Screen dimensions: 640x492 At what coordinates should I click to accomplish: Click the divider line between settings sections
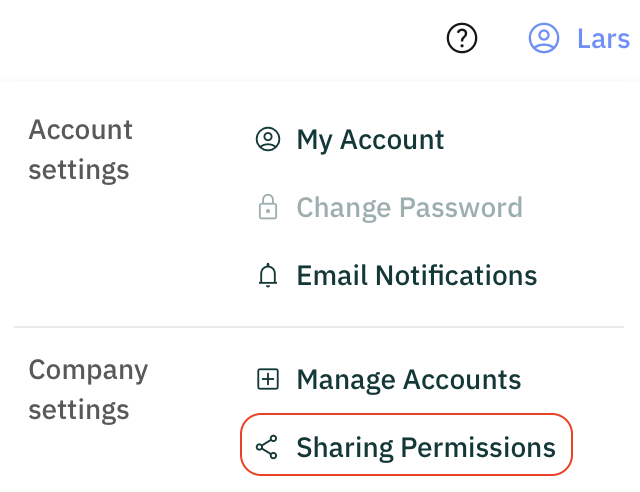click(x=320, y=327)
